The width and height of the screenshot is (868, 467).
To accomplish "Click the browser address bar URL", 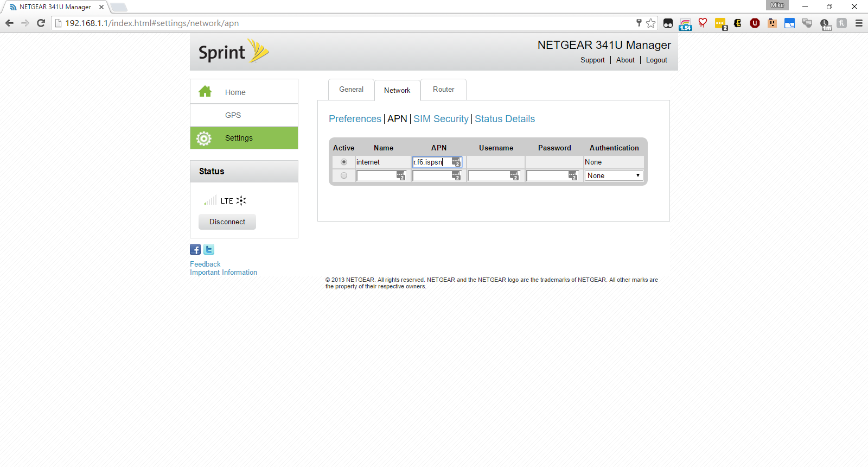I will point(152,23).
